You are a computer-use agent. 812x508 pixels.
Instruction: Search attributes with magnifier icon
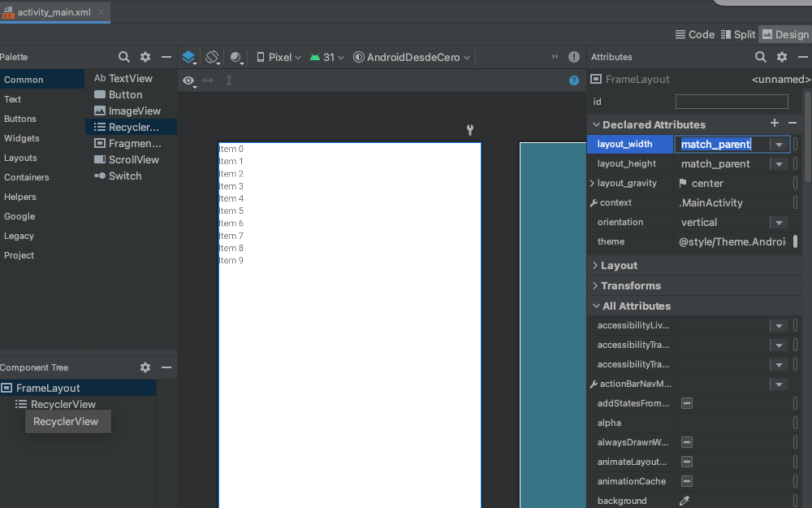point(760,57)
